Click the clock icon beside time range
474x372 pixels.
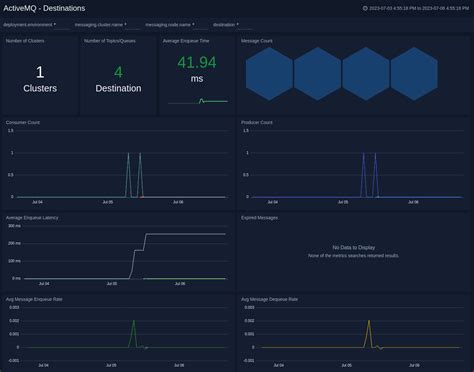tap(365, 8)
